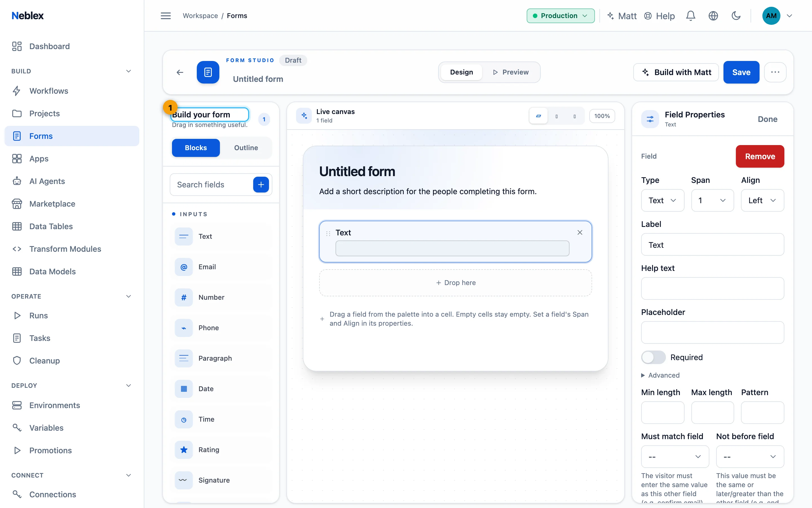The height and width of the screenshot is (508, 812).
Task: Toggle the Required switch
Action: 653,357
